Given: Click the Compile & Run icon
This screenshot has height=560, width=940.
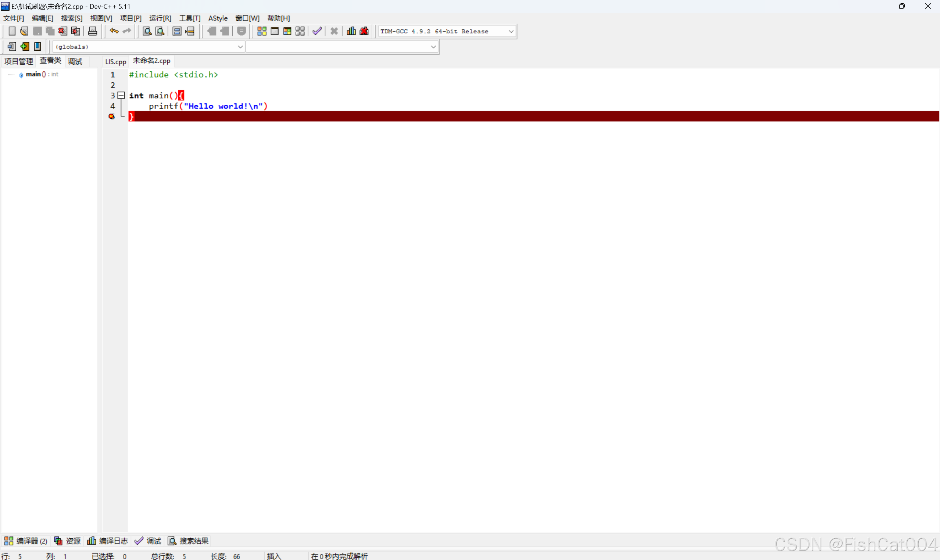Looking at the screenshot, I should [x=287, y=31].
